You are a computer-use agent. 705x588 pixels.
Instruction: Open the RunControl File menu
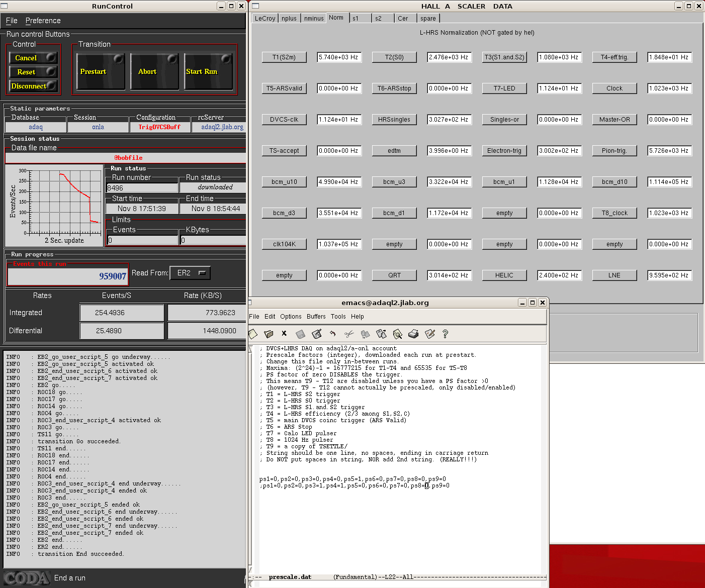12,21
